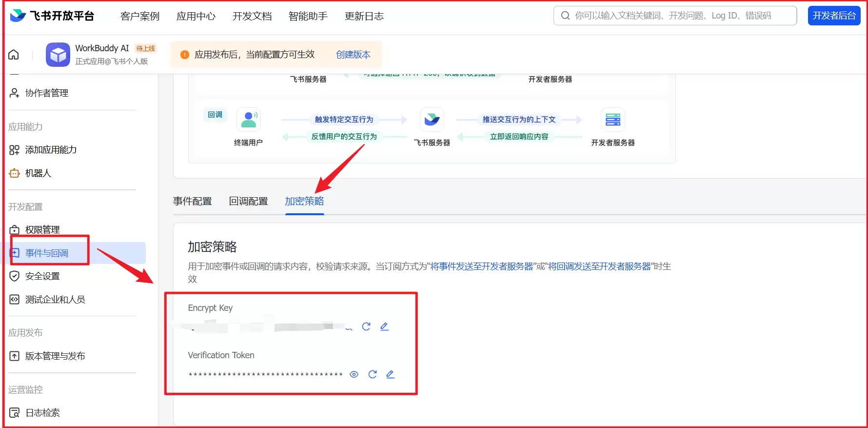
Task: Click the 日志检索 search-log icon
Action: (15, 413)
